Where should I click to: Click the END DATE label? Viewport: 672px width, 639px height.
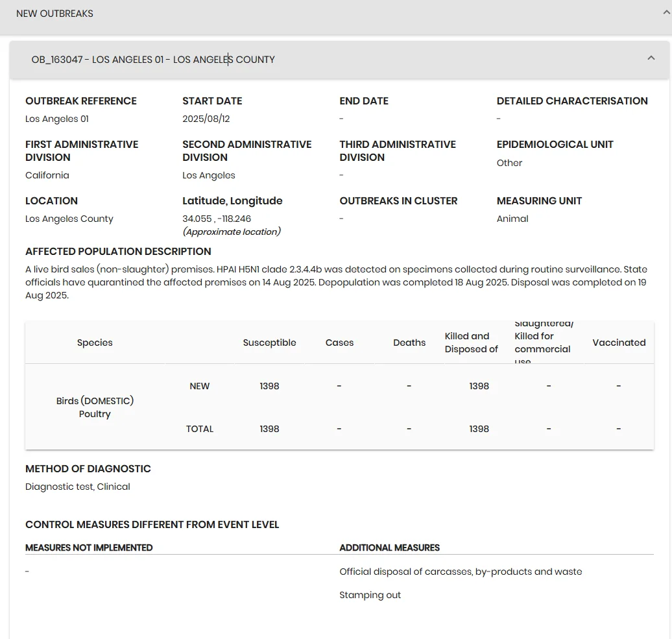click(x=364, y=101)
